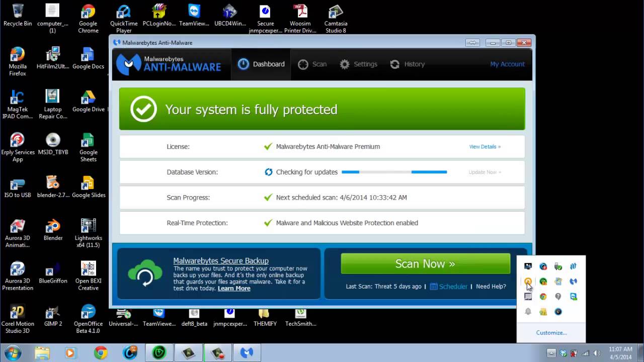
Task: Open the Learn More link for Secure Backup
Action: [x=234, y=289]
